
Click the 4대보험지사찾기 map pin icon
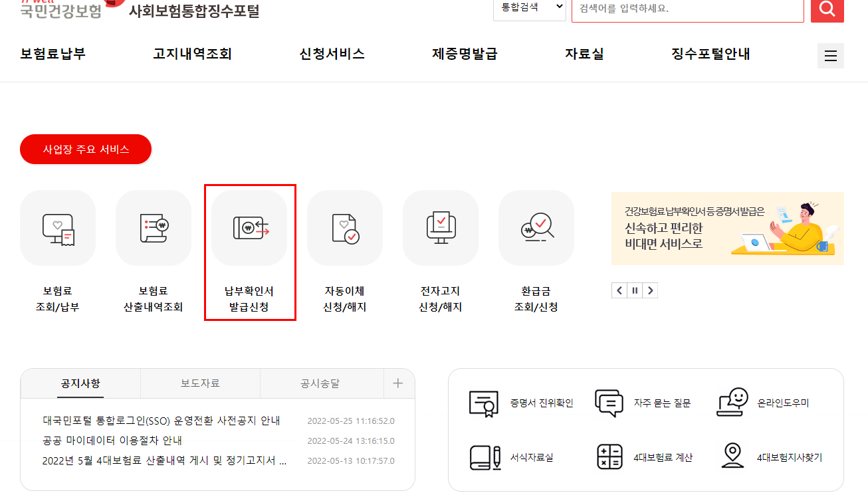732,457
